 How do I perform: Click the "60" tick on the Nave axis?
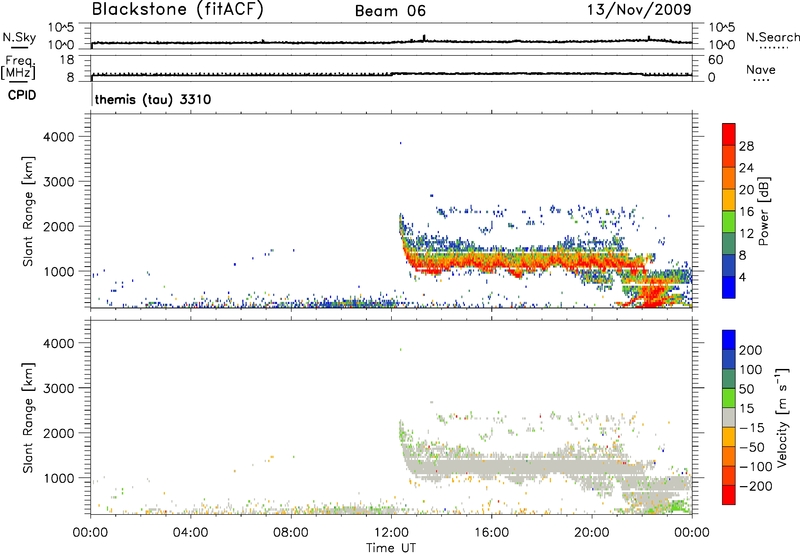[715, 60]
